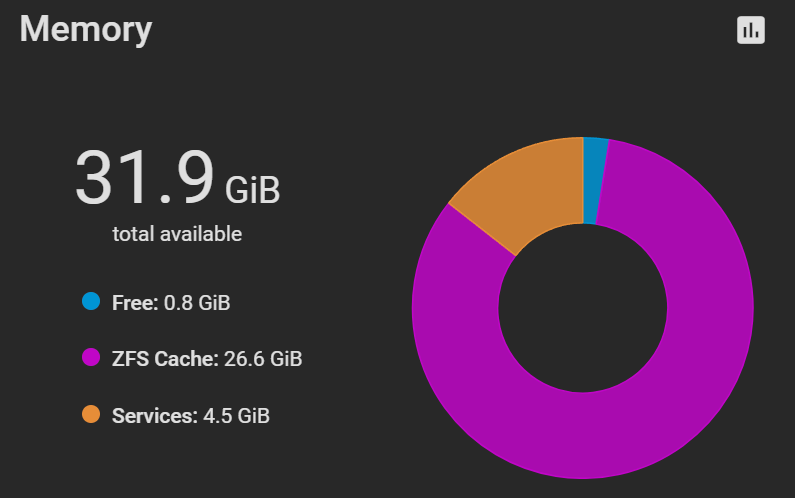795x498 pixels.
Task: Click the ZFS Cache word in the legend
Action: tap(165, 359)
